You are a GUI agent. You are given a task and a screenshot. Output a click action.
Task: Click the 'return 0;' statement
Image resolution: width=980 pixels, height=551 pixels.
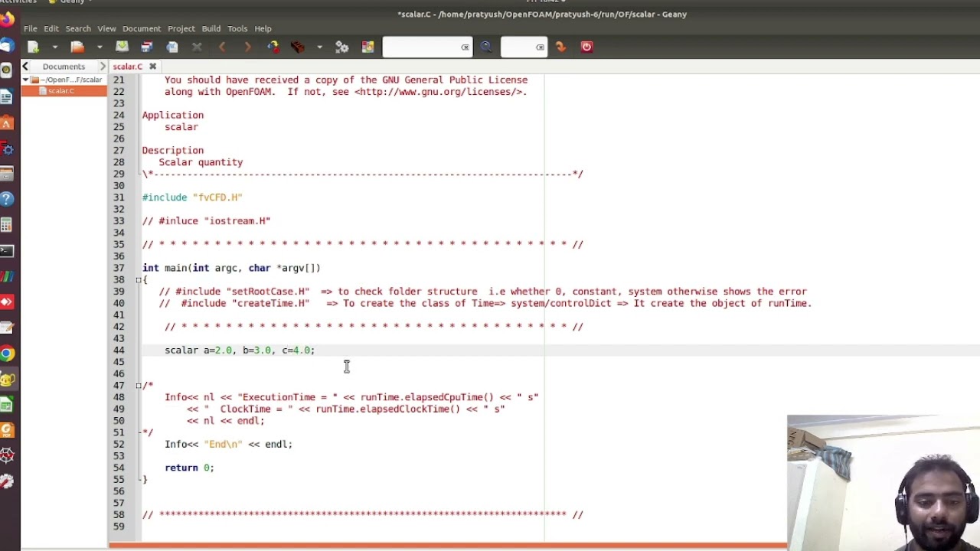pos(189,468)
